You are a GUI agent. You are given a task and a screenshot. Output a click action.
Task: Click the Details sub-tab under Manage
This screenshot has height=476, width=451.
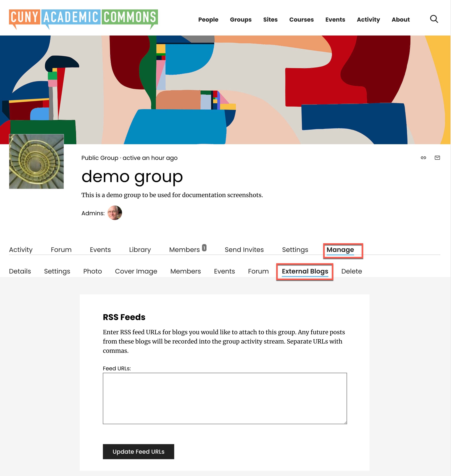(20, 271)
